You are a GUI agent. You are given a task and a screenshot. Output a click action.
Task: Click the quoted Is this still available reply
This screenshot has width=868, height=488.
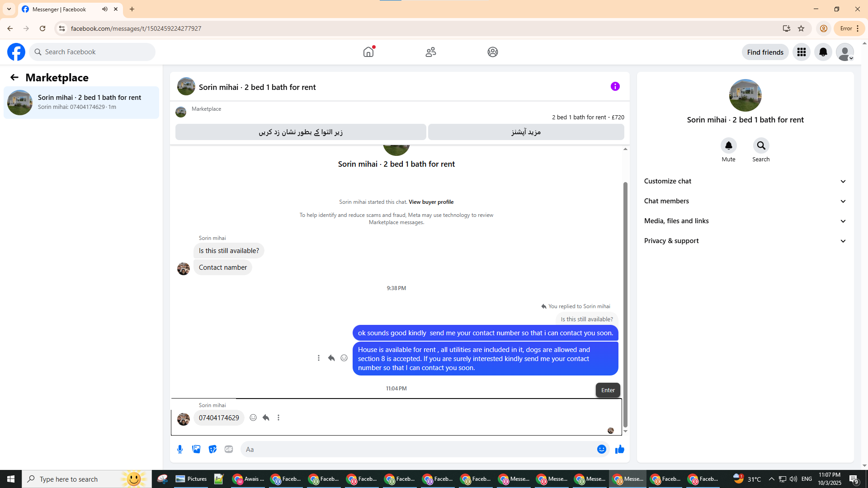click(587, 319)
